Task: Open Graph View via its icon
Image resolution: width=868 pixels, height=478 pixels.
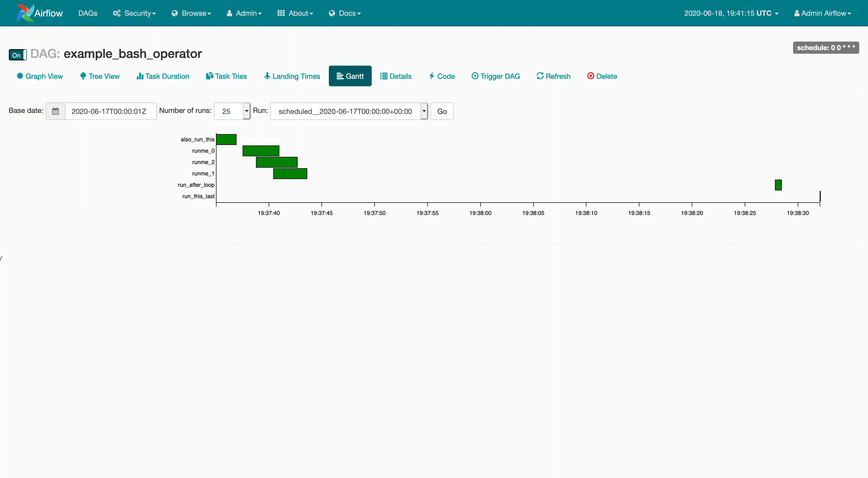Action: pyautogui.click(x=20, y=76)
